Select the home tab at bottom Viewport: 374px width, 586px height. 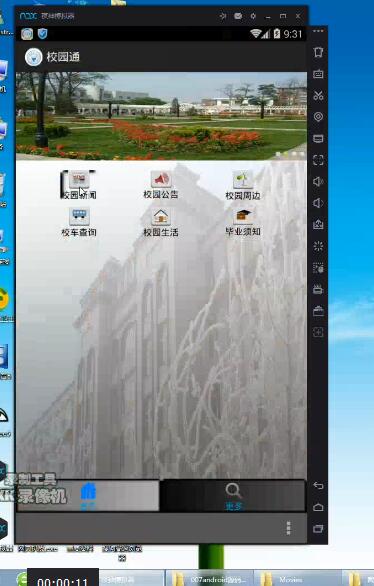coord(88,496)
